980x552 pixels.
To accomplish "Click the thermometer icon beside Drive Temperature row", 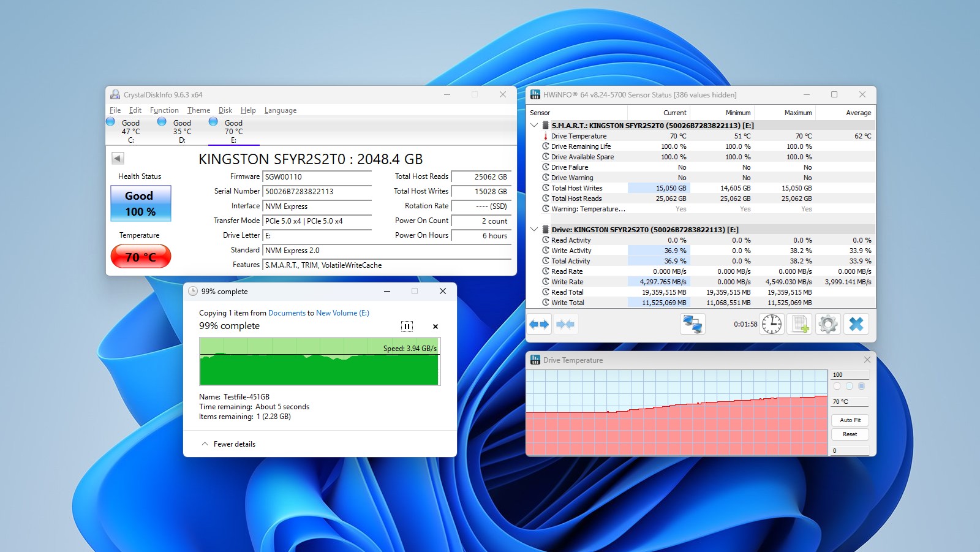I will pos(545,136).
